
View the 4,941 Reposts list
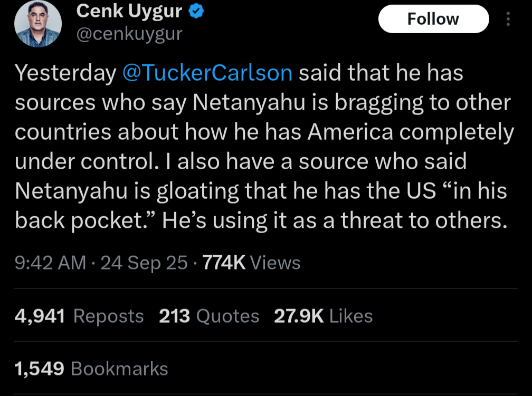[79, 316]
